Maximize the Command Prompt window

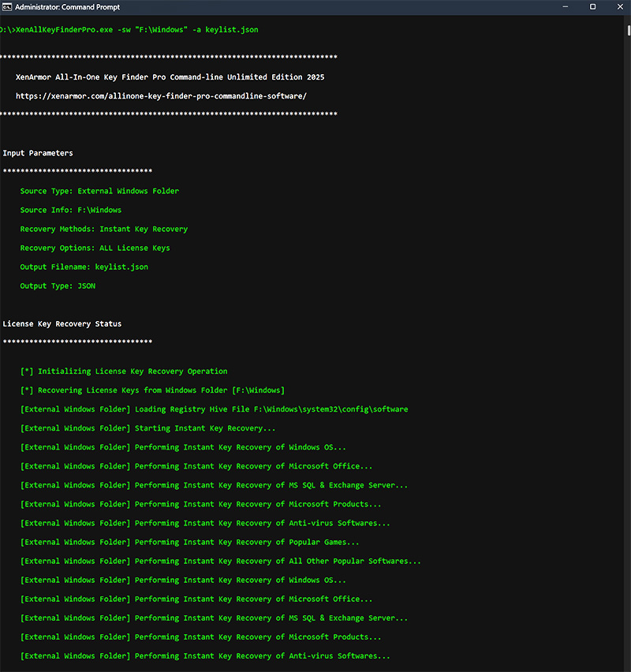point(592,6)
